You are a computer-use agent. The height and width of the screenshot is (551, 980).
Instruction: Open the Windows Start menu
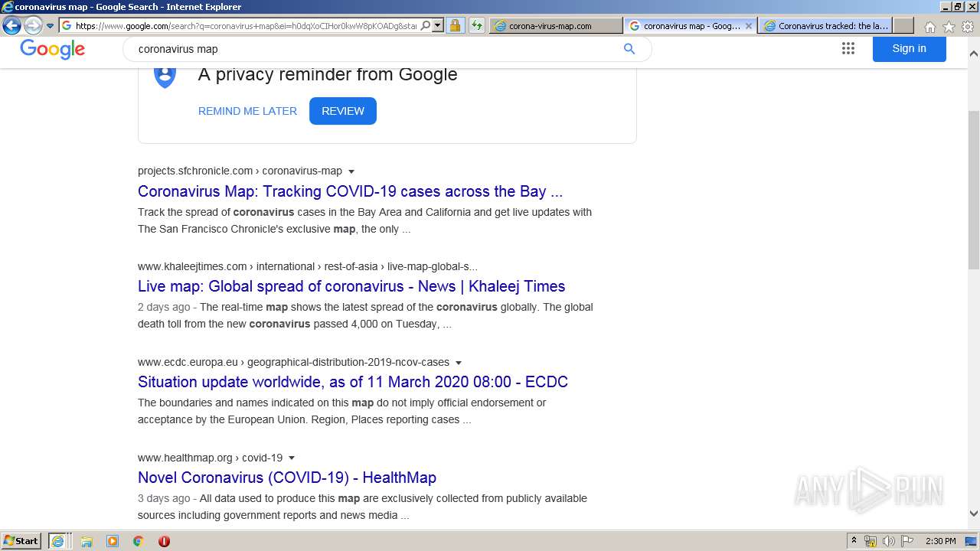pos(21,541)
